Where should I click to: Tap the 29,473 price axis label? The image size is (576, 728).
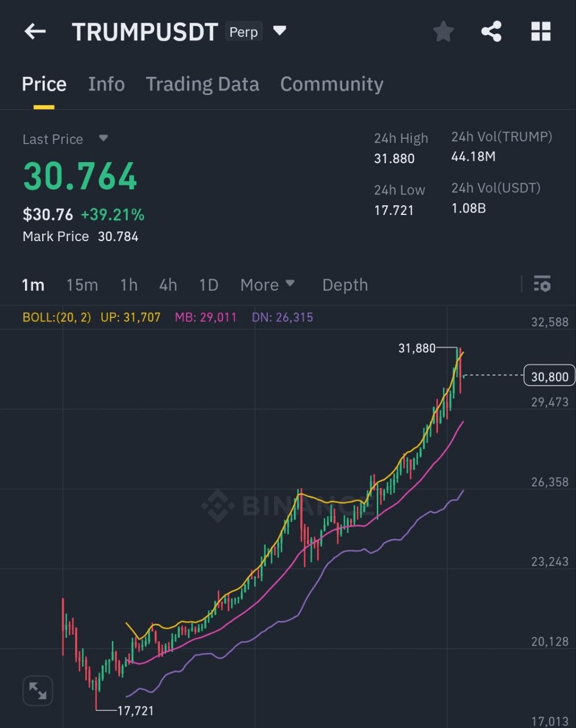pos(549,402)
